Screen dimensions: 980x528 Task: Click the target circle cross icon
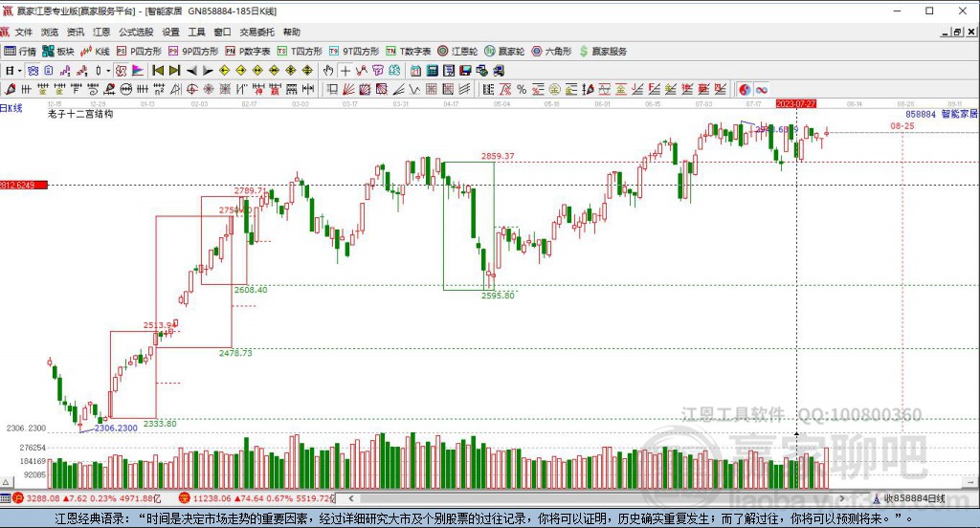tap(191, 89)
